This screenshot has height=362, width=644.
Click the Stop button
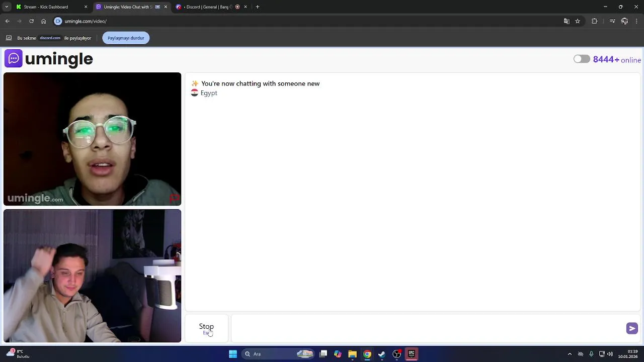[206, 328]
